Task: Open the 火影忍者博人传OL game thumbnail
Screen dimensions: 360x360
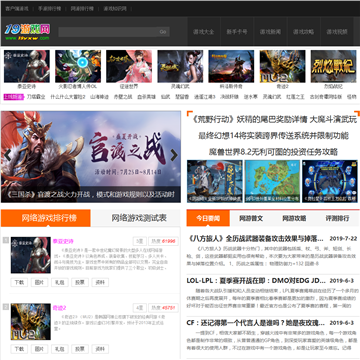Action: pyautogui.click(x=78, y=66)
